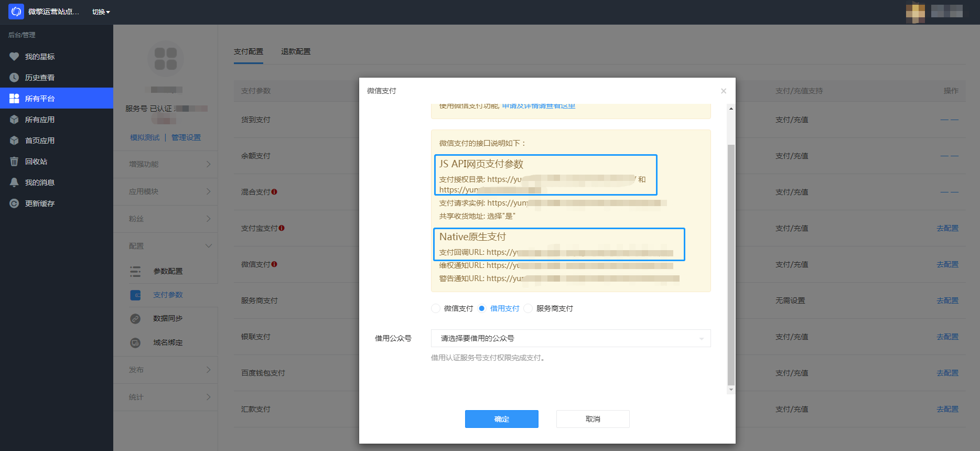Viewport: 980px width, 451px height.
Task: Expand the 应用模块 section
Action: coord(166,191)
